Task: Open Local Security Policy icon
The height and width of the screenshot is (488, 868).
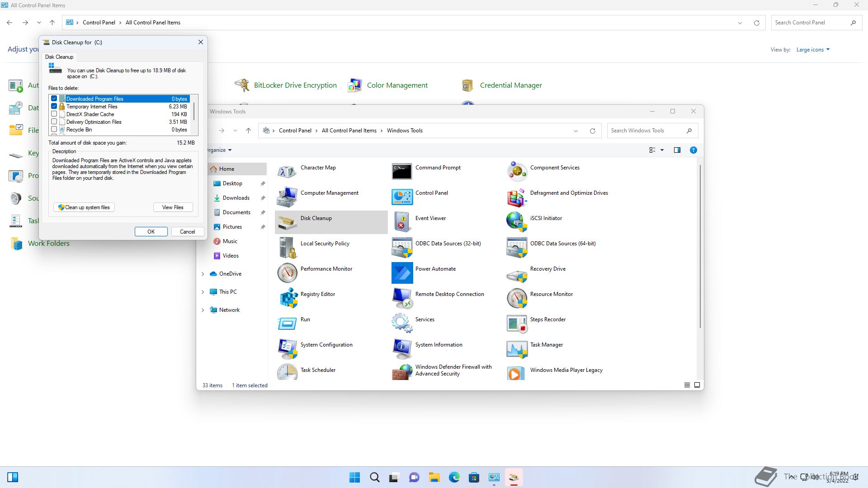Action: point(287,248)
